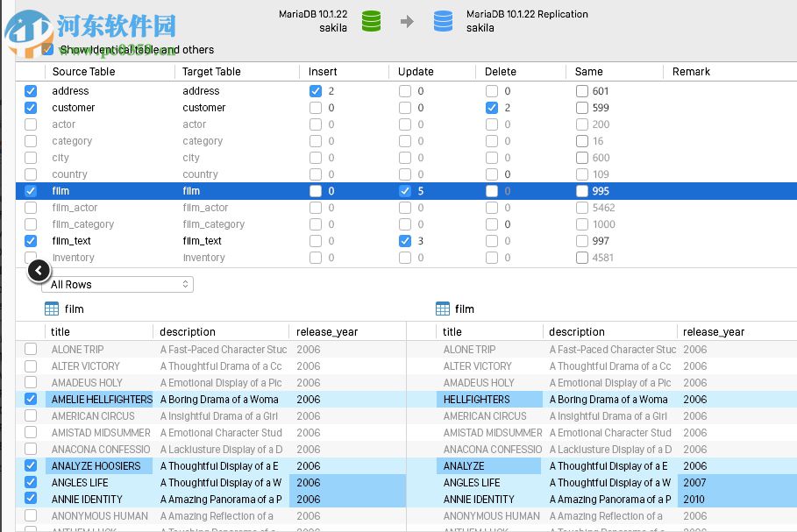Check the actor table row checkbox
Image resolution: width=797 pixels, height=532 pixels.
tap(31, 124)
